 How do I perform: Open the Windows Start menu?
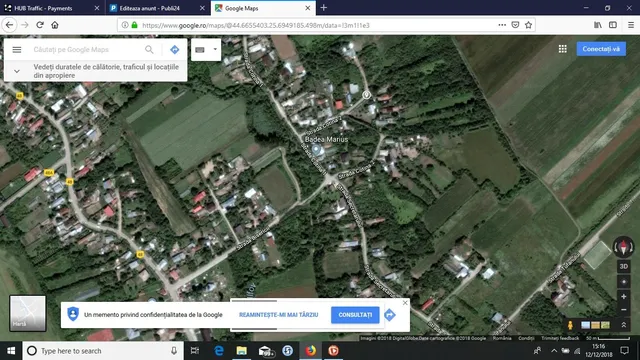11,351
